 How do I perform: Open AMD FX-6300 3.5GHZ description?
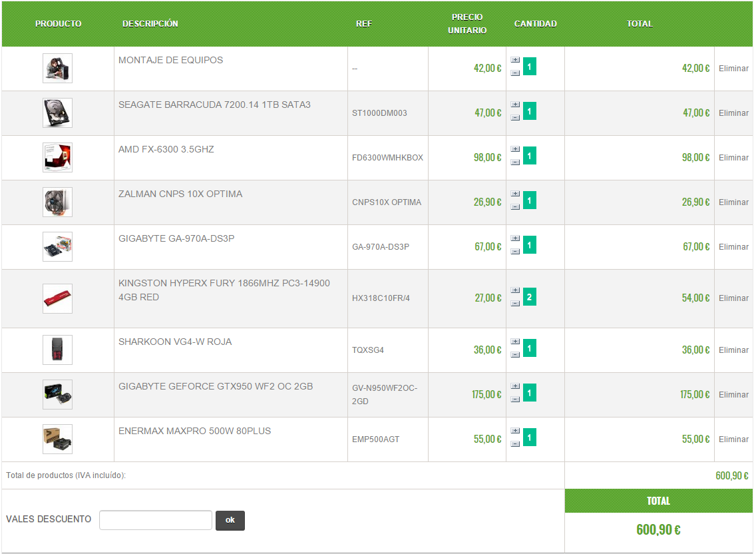coord(166,150)
